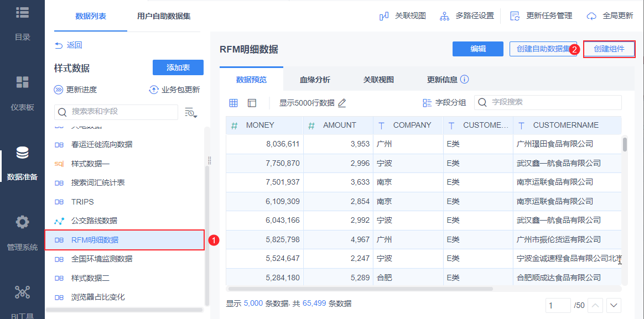Click the panel splitter handle dots

coord(210,160)
